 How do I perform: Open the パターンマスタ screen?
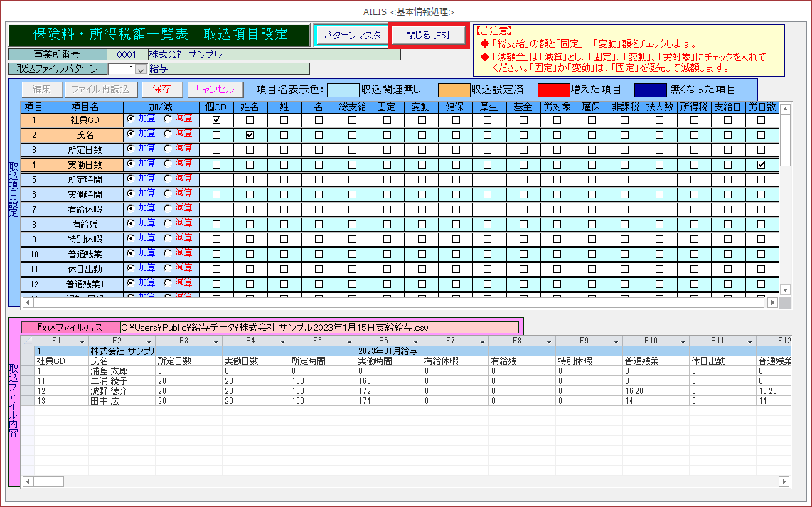[352, 35]
